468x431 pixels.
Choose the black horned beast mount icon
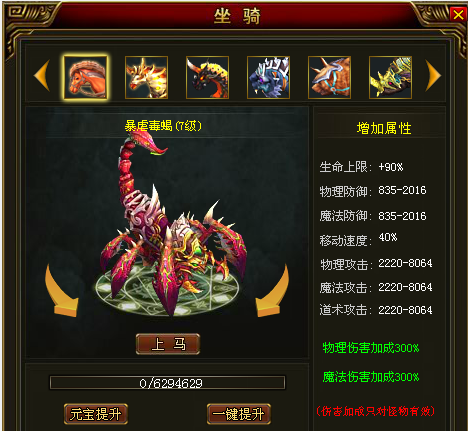[x=207, y=77]
